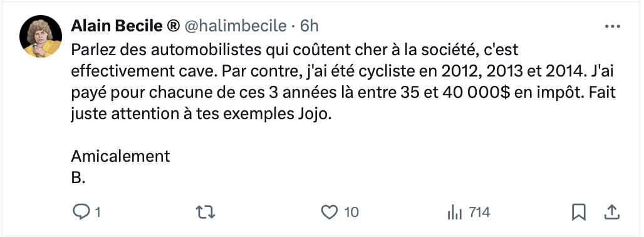Click the Alain Becile display name
This screenshot has height=237, width=644.
click(117, 26)
